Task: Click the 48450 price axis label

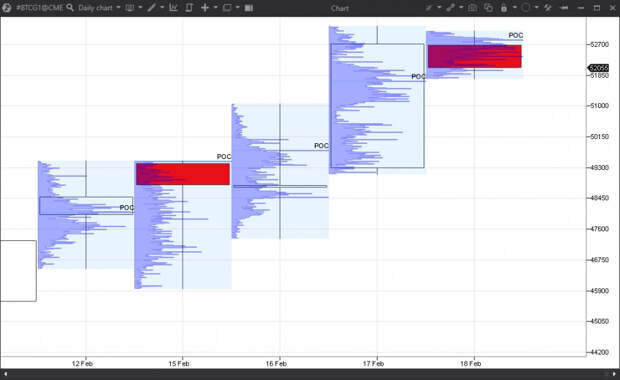Action: 599,198
